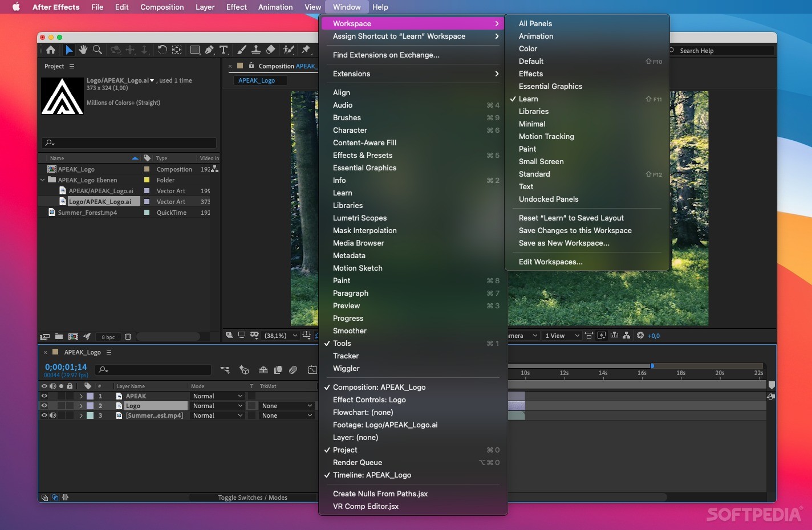Click the Apple menu icon

16,7
